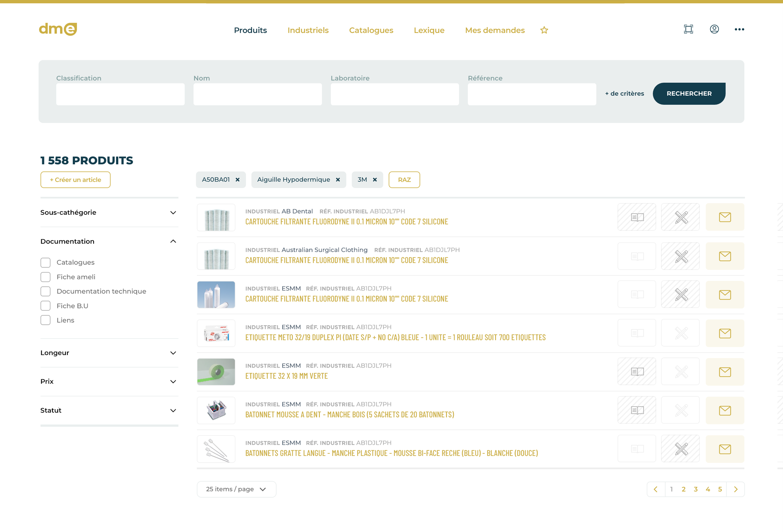Go to page 4 of results
This screenshot has width=783, height=532.
pyautogui.click(x=708, y=489)
